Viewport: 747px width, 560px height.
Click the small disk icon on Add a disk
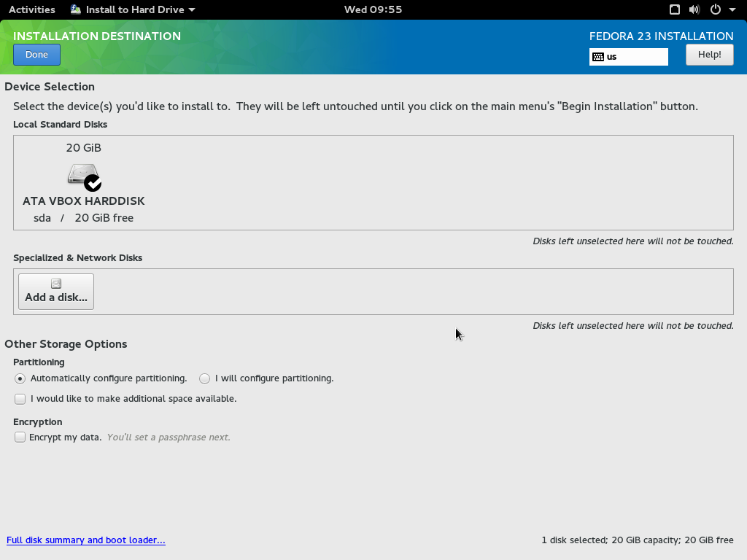tap(56, 284)
